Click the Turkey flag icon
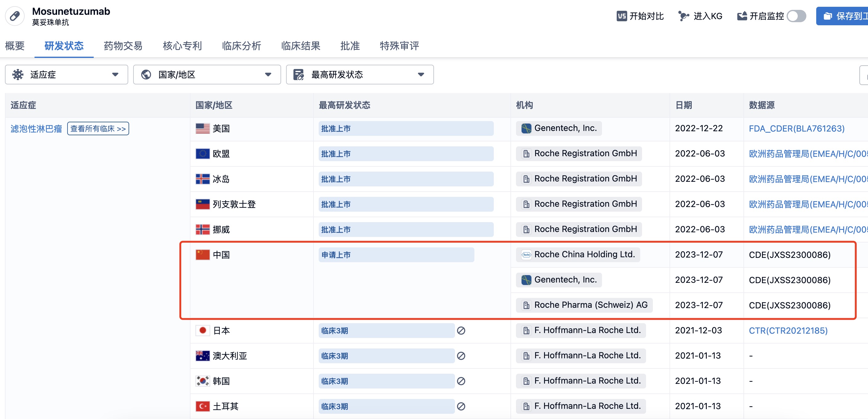This screenshot has height=419, width=868. pos(203,406)
